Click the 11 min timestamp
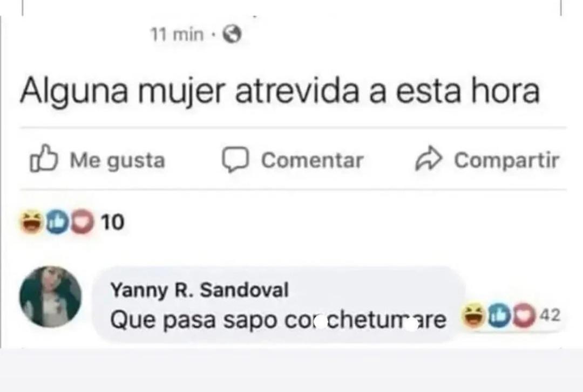The height and width of the screenshot is (392, 583). coord(177,35)
